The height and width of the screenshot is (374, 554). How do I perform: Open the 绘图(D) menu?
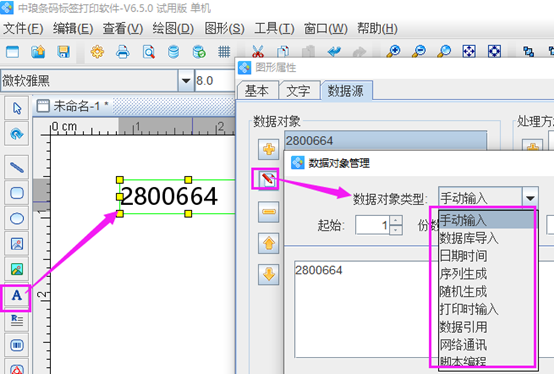point(173,29)
